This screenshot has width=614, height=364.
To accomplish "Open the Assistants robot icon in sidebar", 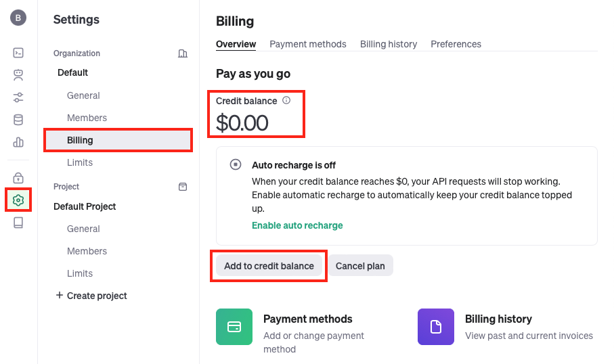I will tap(18, 75).
